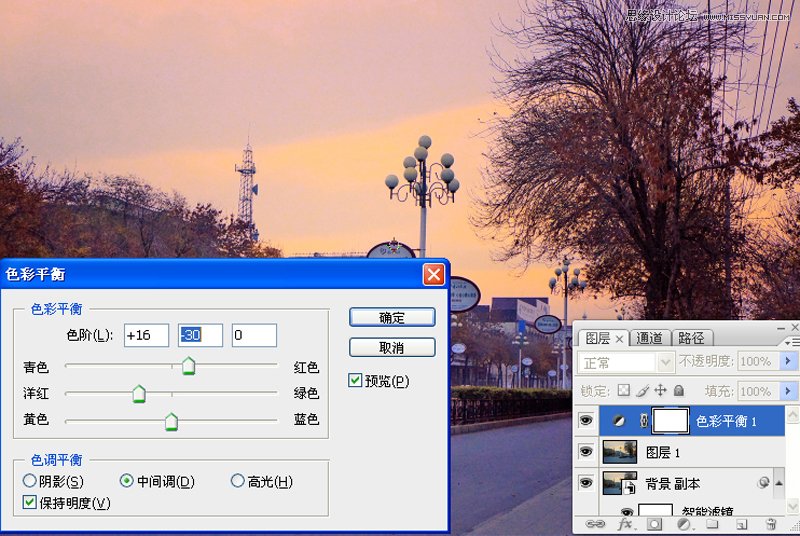
Task: Select the 色彩平衡 1 layer name
Action: click(726, 421)
